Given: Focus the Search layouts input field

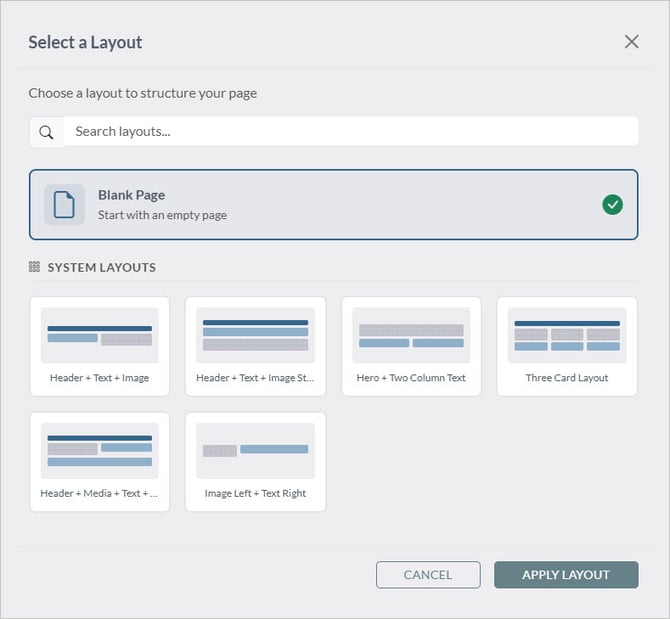Looking at the screenshot, I should click(x=351, y=131).
